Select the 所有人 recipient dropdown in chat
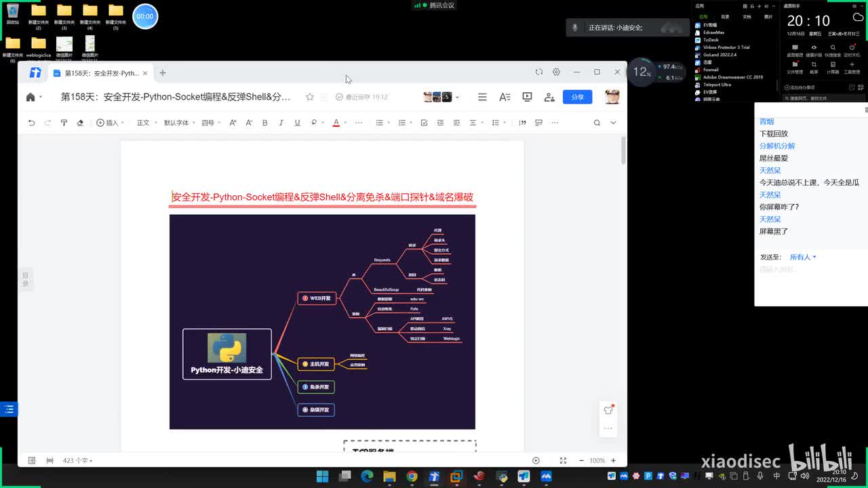The height and width of the screenshot is (488, 868). [x=803, y=258]
